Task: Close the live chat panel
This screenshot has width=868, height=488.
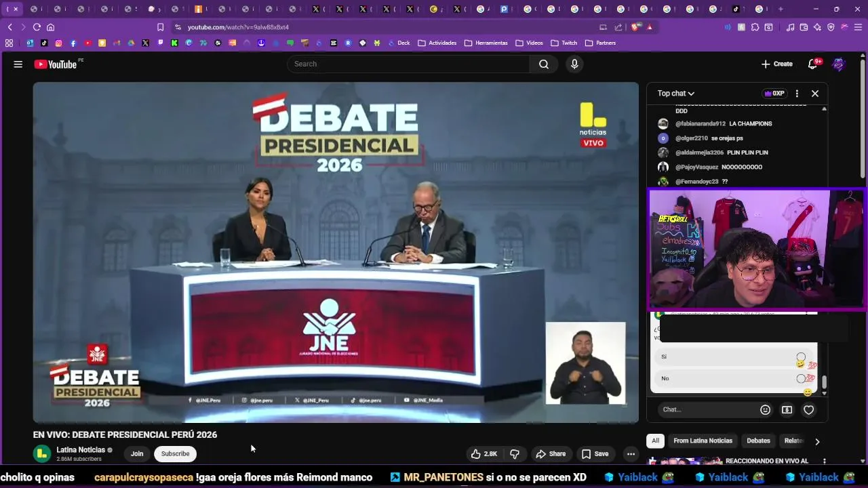Action: [x=815, y=94]
